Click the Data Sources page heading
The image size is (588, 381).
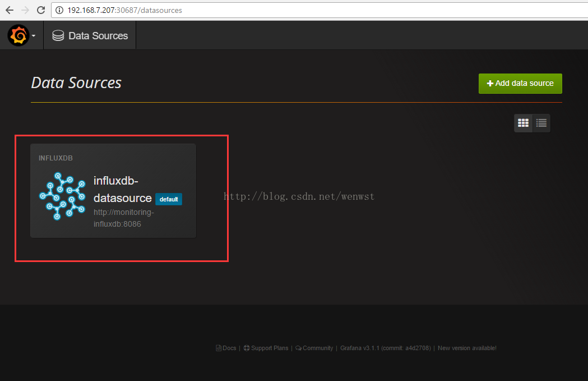click(x=76, y=82)
